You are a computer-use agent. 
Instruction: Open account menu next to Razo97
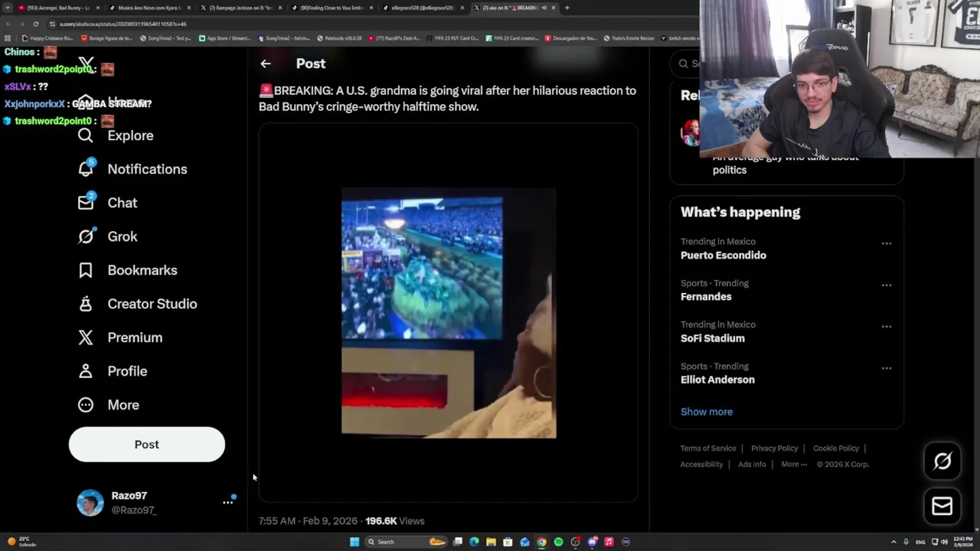click(x=227, y=502)
